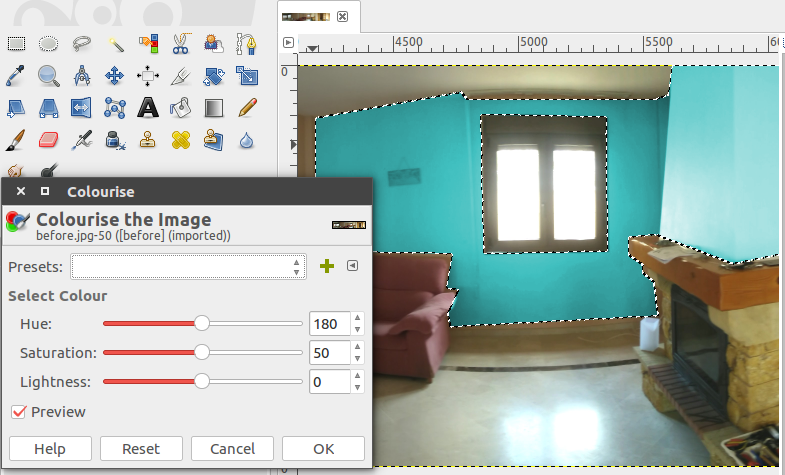This screenshot has height=475, width=785.
Task: Click the image thumbnail in the Colourise header
Action: pos(349,225)
